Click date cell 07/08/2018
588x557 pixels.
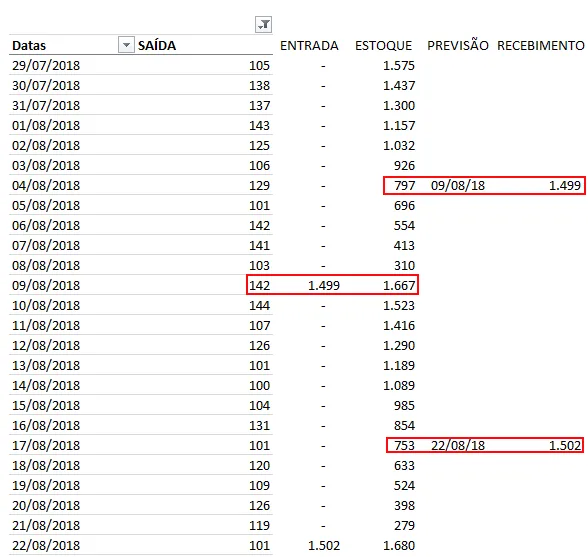[46, 245]
